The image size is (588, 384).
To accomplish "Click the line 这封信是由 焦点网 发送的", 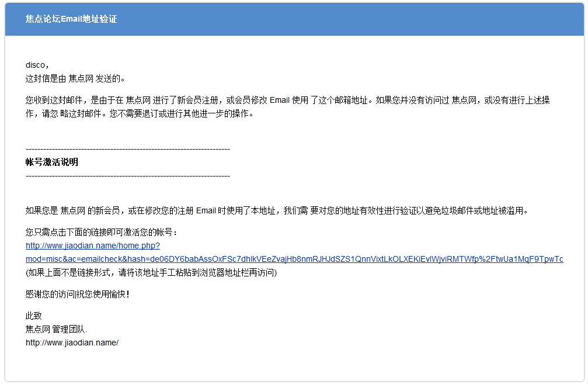I will (x=75, y=78).
